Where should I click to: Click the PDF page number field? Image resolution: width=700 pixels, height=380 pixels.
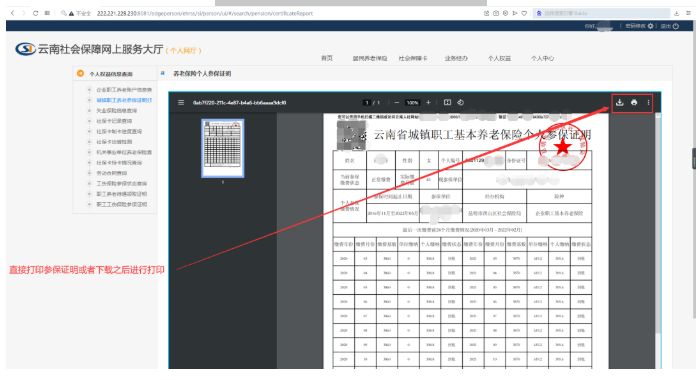(367, 102)
